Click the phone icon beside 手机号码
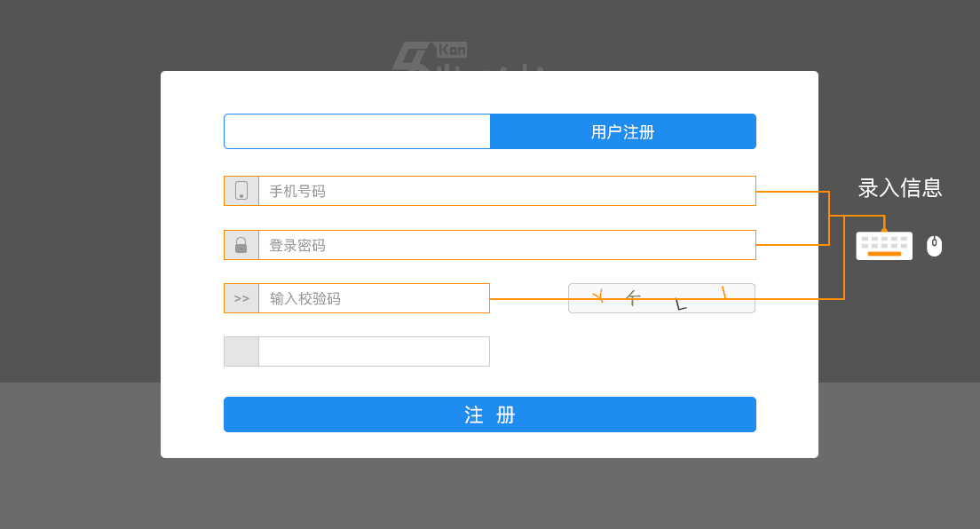 tap(241, 191)
